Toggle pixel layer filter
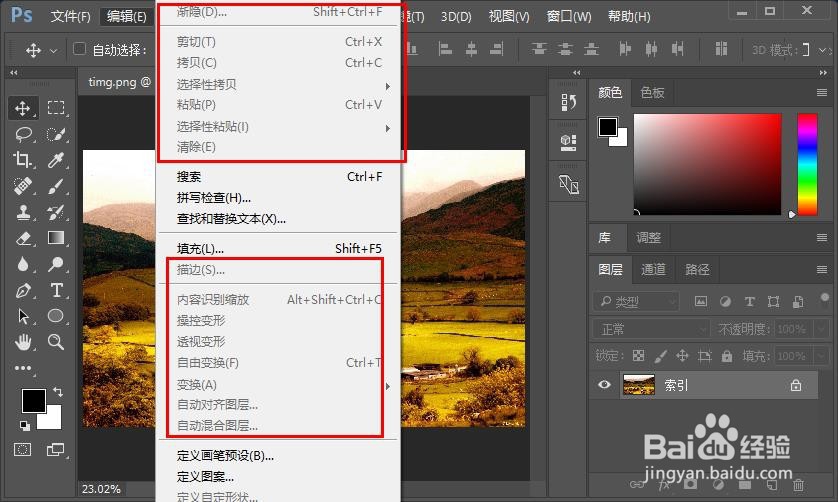The image size is (838, 502). (700, 302)
